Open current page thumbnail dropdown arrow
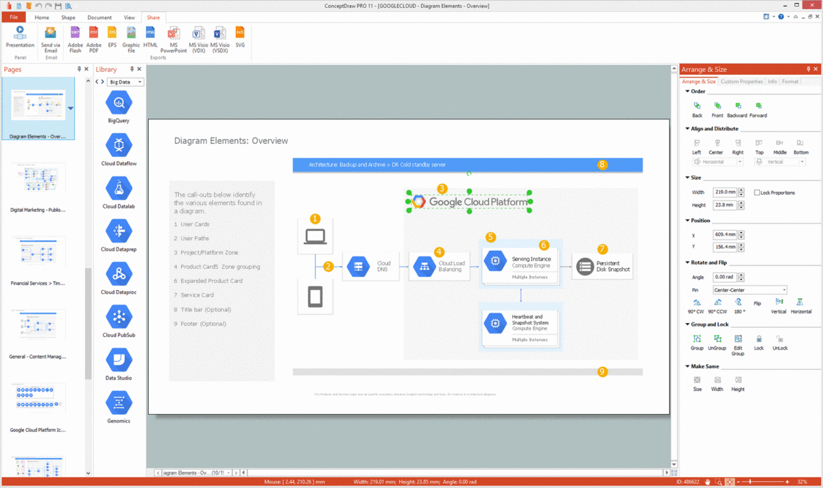This screenshot has height=504, width=823. point(71,108)
